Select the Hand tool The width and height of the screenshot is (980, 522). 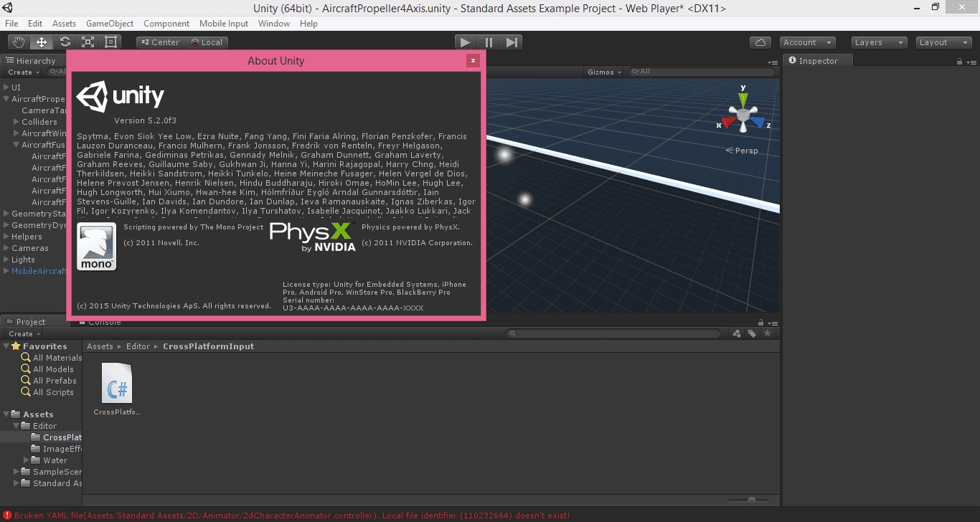click(19, 42)
